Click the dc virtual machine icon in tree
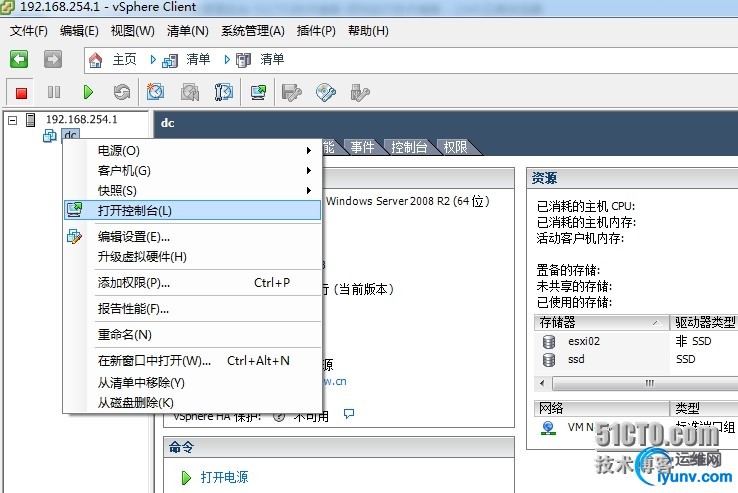 pos(49,136)
